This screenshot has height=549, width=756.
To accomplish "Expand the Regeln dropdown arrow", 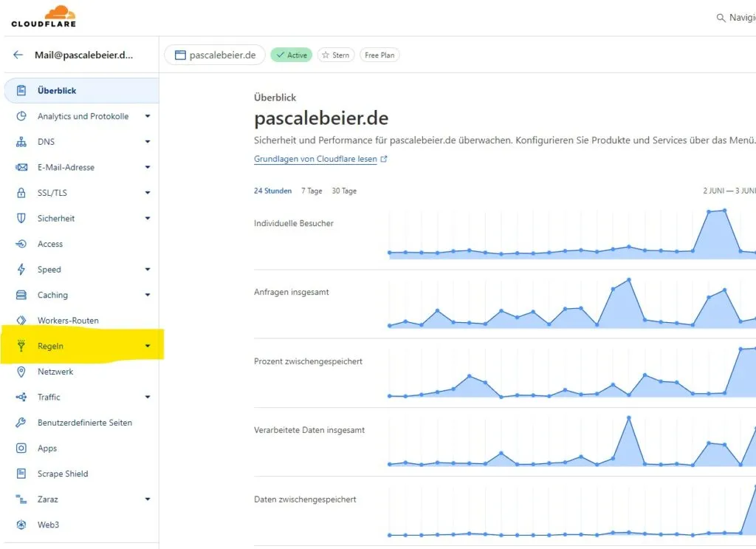I will tap(148, 346).
